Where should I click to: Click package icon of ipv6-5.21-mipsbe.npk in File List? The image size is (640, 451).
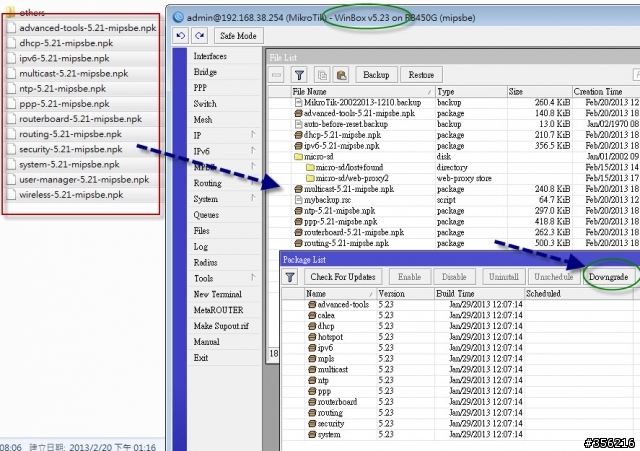click(x=299, y=146)
